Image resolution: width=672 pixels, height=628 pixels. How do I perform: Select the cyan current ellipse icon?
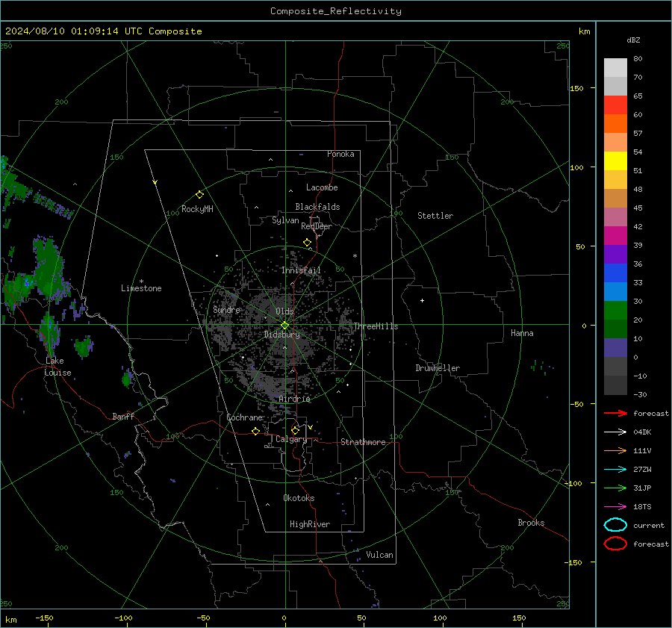615,525
